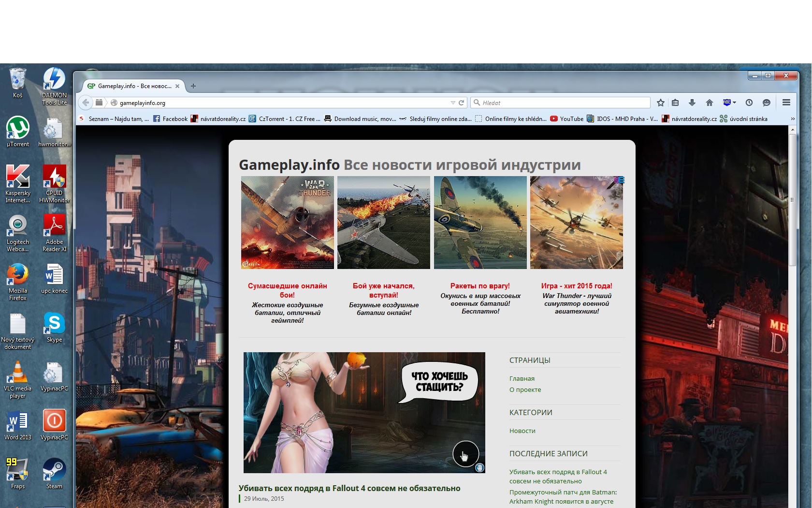Open µTorrent desktop icon

17,132
